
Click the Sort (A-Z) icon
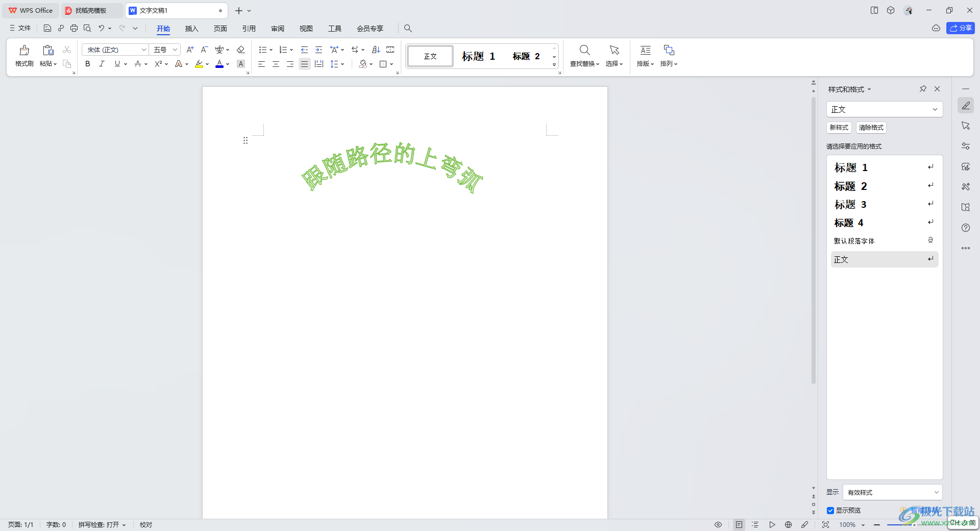(x=376, y=50)
